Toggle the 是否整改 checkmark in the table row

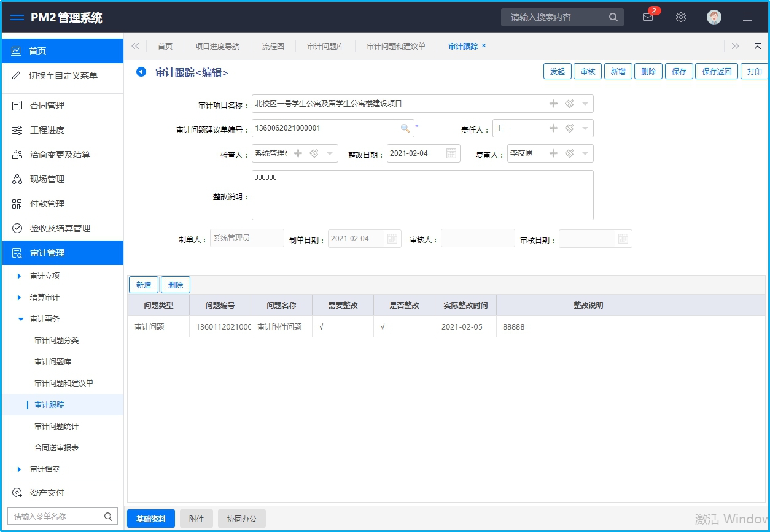coord(383,327)
